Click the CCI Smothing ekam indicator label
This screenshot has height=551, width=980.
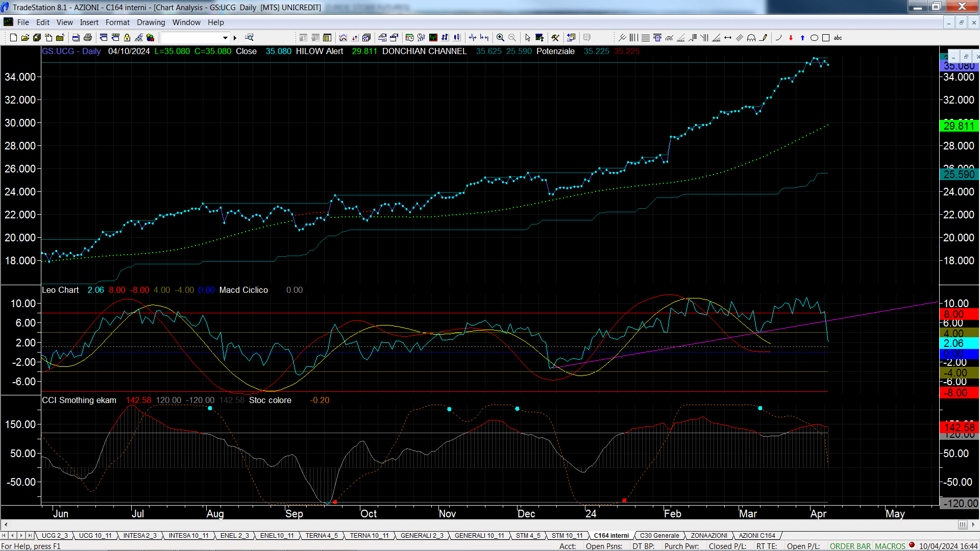79,400
